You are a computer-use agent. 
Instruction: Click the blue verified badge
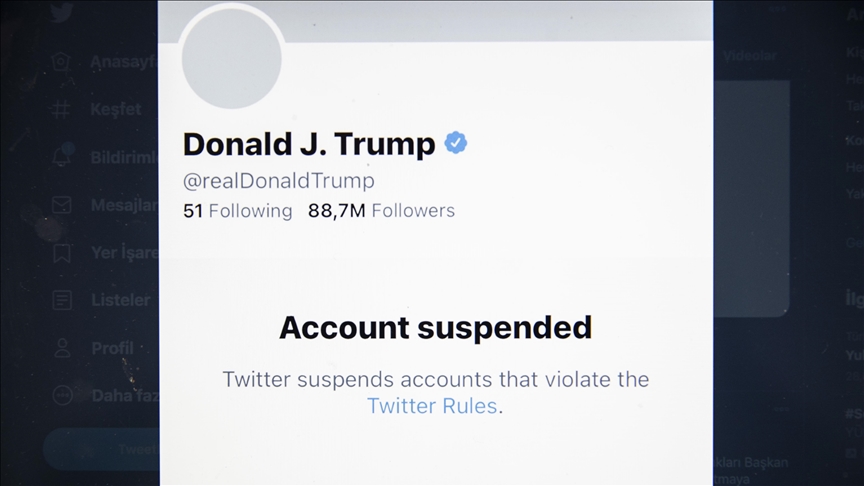tap(455, 143)
